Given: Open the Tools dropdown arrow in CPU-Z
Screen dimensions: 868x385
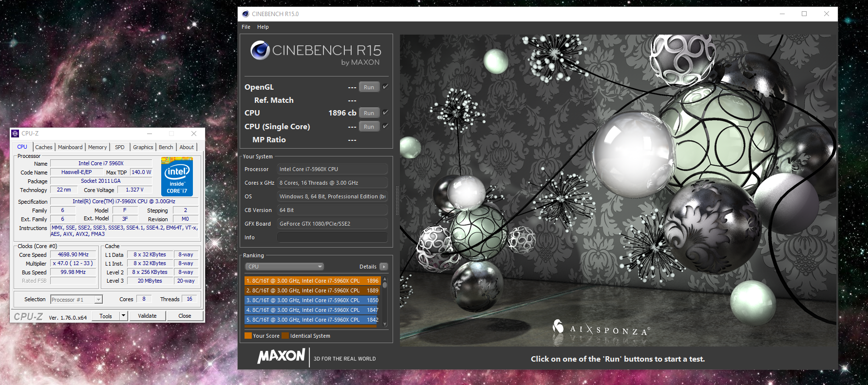Looking at the screenshot, I should 124,316.
